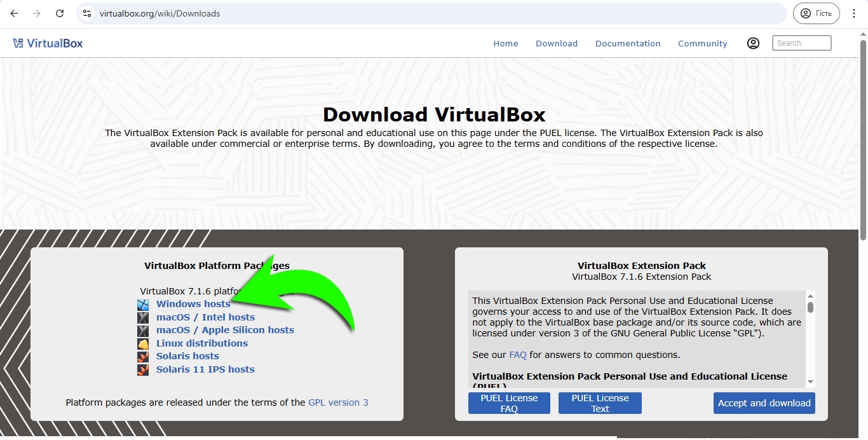Viewport: 868px width, 440px height.
Task: Click the browser forward arrow
Action: point(36,13)
